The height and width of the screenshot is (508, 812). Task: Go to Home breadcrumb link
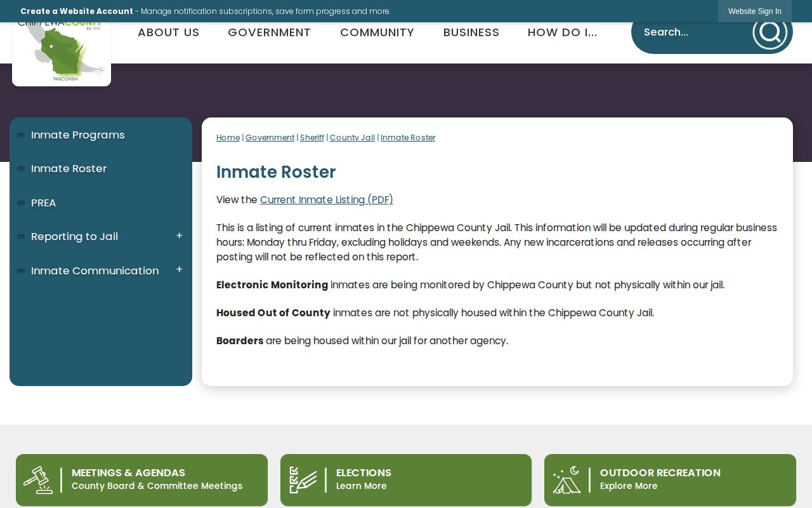click(228, 138)
